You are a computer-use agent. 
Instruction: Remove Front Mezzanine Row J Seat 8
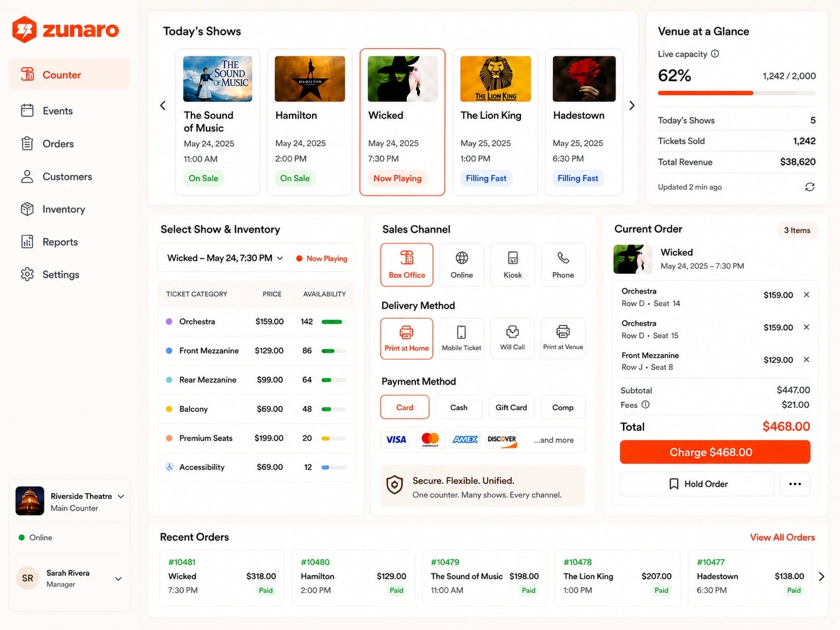806,360
